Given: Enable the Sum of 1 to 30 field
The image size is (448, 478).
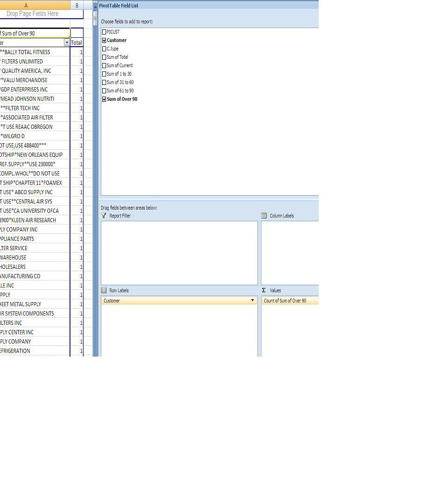Looking at the screenshot, I should click(104, 74).
